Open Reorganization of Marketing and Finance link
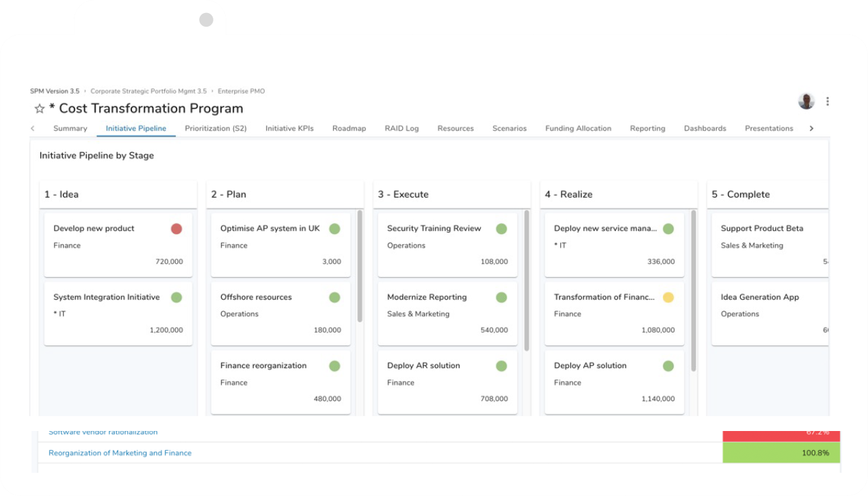Screen dimensions: 868x496 click(120, 453)
